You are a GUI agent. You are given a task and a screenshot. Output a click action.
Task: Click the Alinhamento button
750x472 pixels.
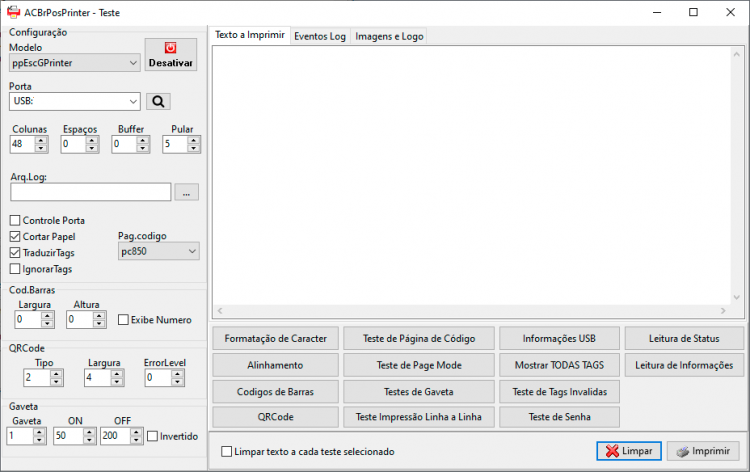(x=276, y=365)
